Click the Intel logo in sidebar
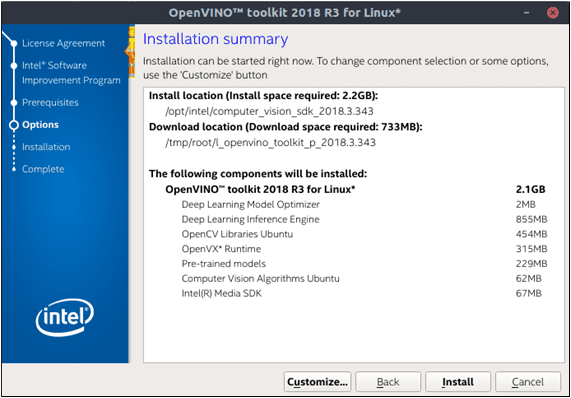The height and width of the screenshot is (398, 571). point(65,317)
